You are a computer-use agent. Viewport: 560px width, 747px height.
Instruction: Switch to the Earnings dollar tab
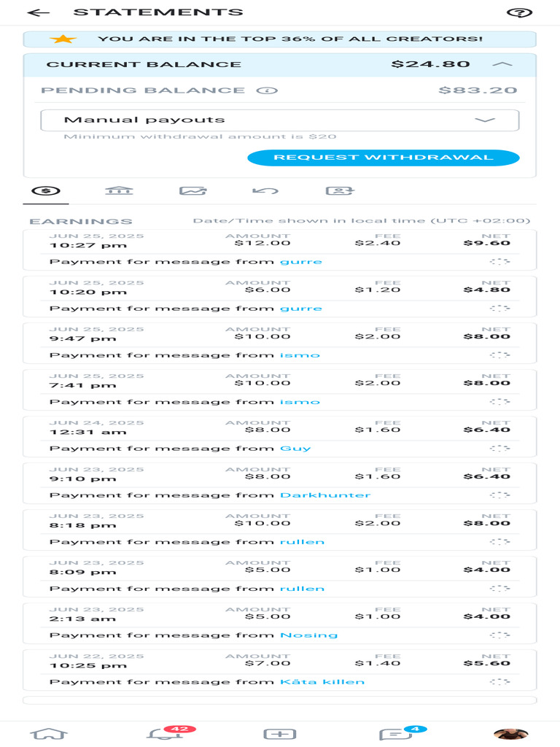pyautogui.click(x=46, y=191)
